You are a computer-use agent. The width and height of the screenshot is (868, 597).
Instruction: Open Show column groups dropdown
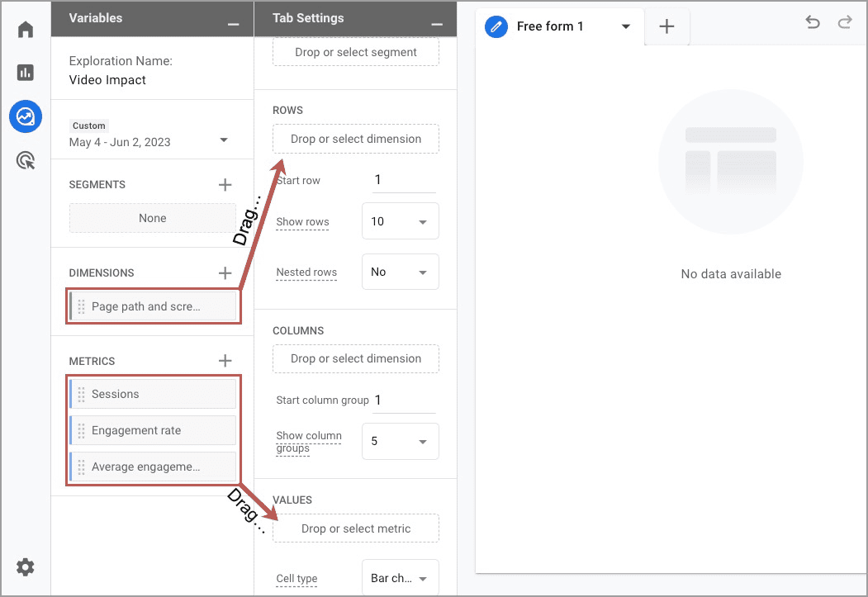401,441
